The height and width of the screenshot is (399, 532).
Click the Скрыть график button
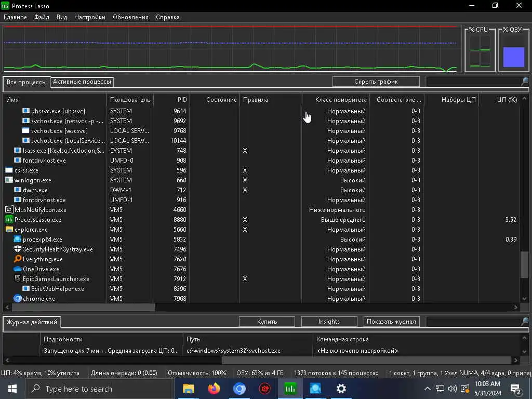376,82
